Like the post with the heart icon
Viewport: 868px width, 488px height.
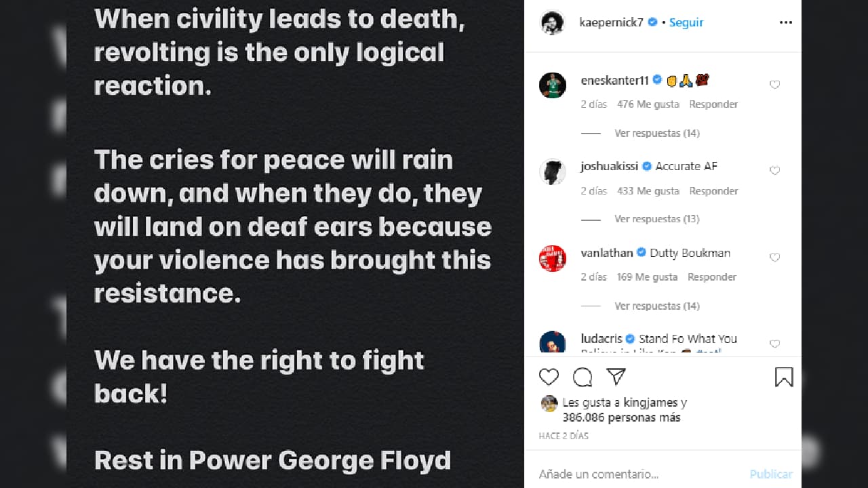coord(549,377)
